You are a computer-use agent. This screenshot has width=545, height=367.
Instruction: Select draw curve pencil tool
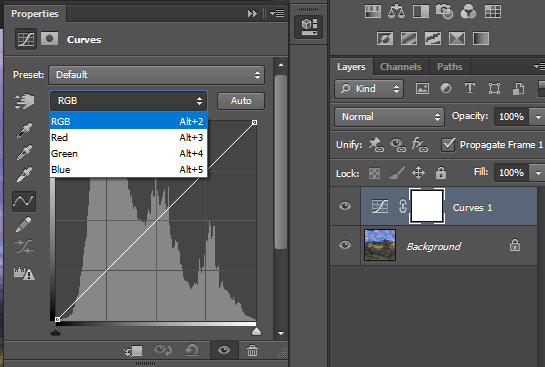click(x=24, y=225)
